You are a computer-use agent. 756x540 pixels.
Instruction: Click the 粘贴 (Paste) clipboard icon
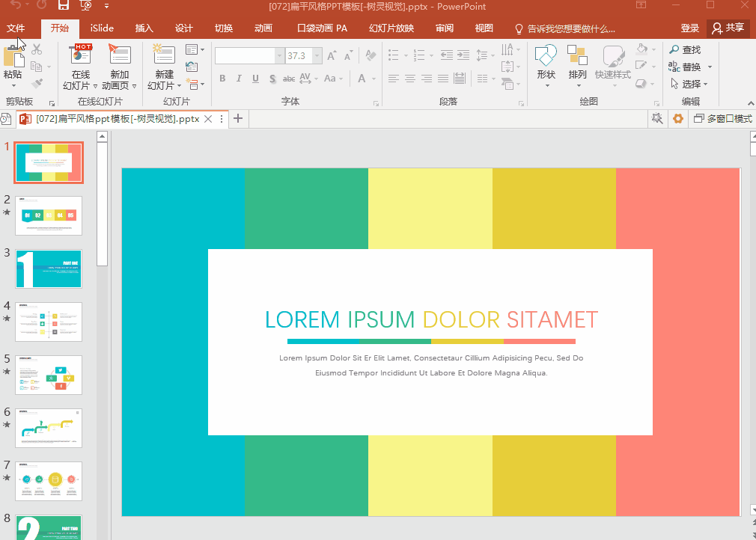[x=13, y=57]
